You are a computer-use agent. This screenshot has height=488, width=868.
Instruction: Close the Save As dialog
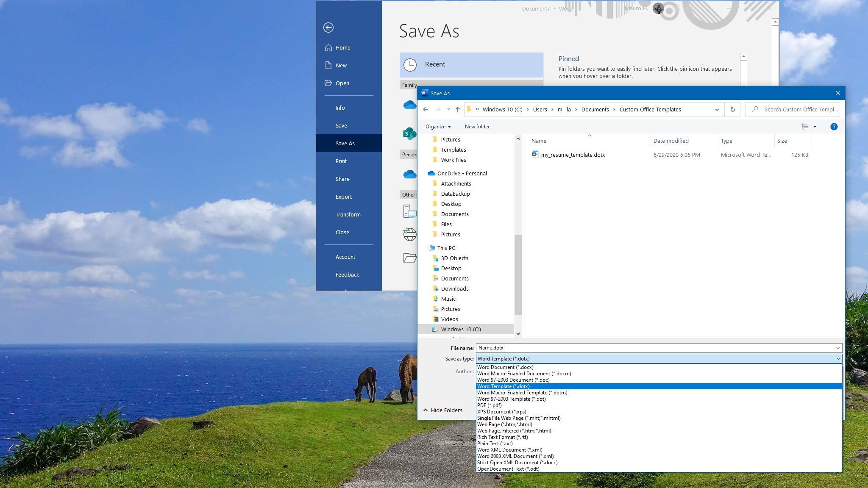[x=837, y=93]
